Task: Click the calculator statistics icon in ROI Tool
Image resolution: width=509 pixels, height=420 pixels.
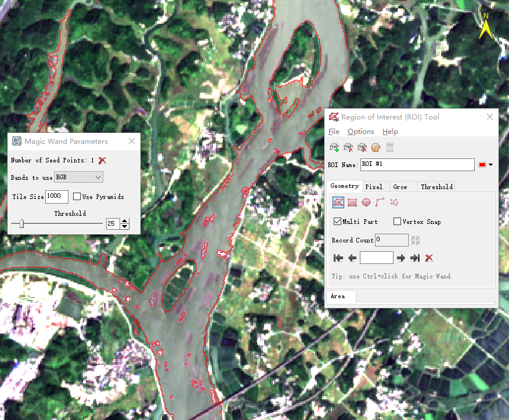Action: (x=390, y=148)
